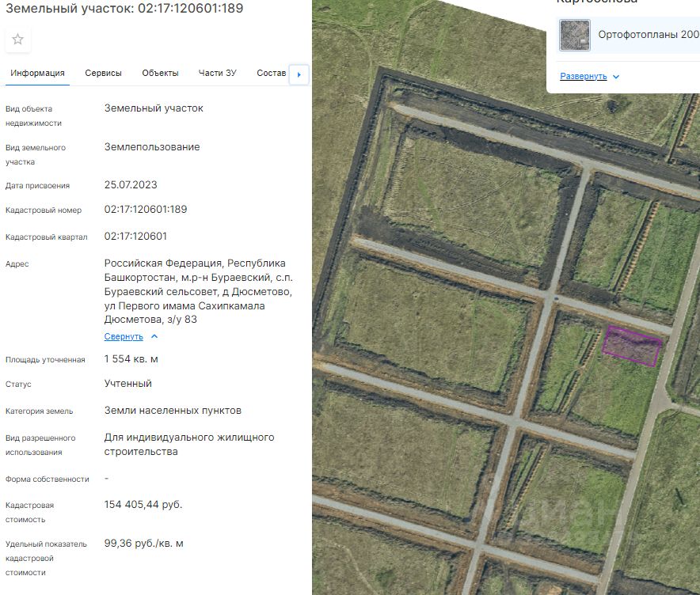Click the status value Учтенный
The width and height of the screenshot is (700, 595).
click(128, 384)
